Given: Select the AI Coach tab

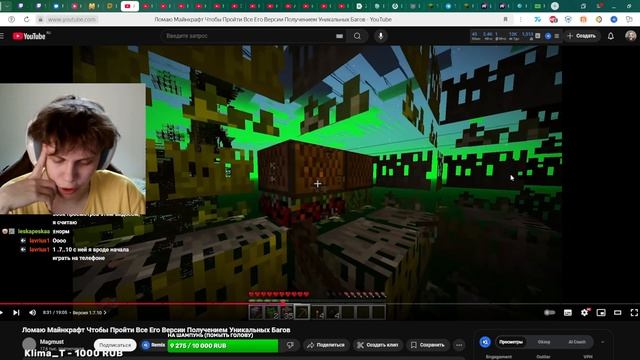Looking at the screenshot, I should tap(577, 342).
